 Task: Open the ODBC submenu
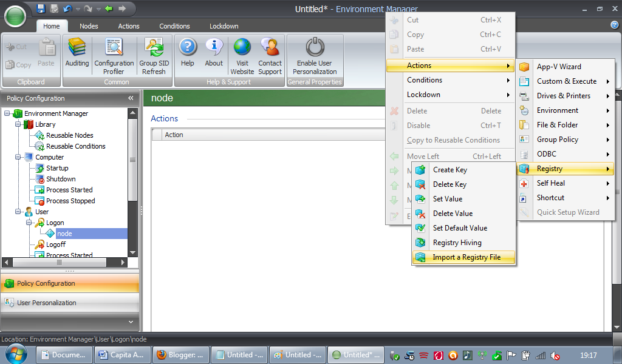(x=566, y=154)
